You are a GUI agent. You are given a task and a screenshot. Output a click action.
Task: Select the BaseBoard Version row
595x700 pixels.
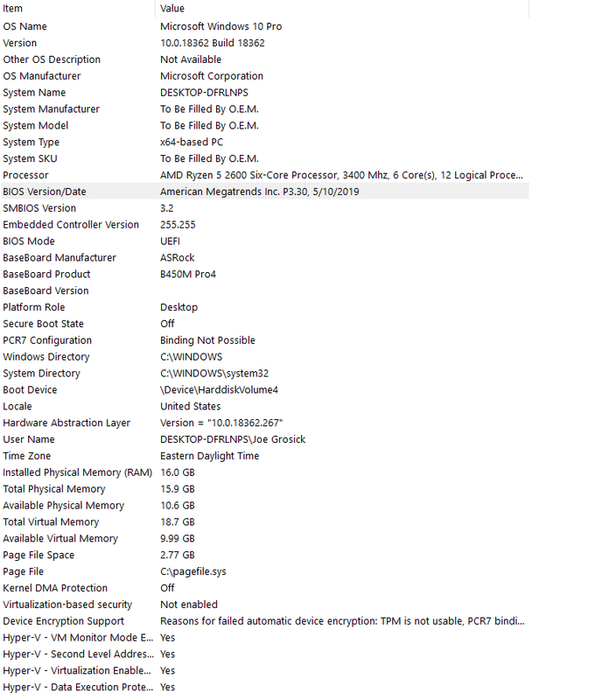(x=265, y=290)
